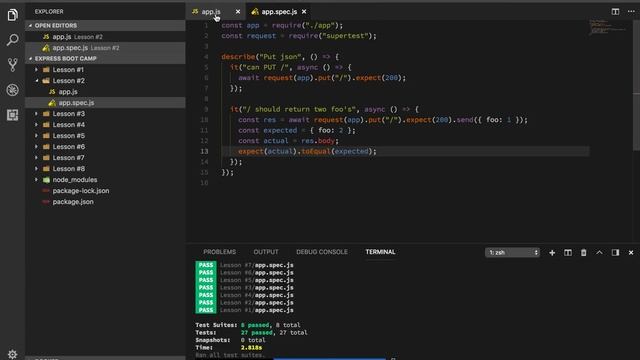This screenshot has width=640, height=360.
Task: Click line number 13 in the gutter
Action: pyautogui.click(x=204, y=151)
